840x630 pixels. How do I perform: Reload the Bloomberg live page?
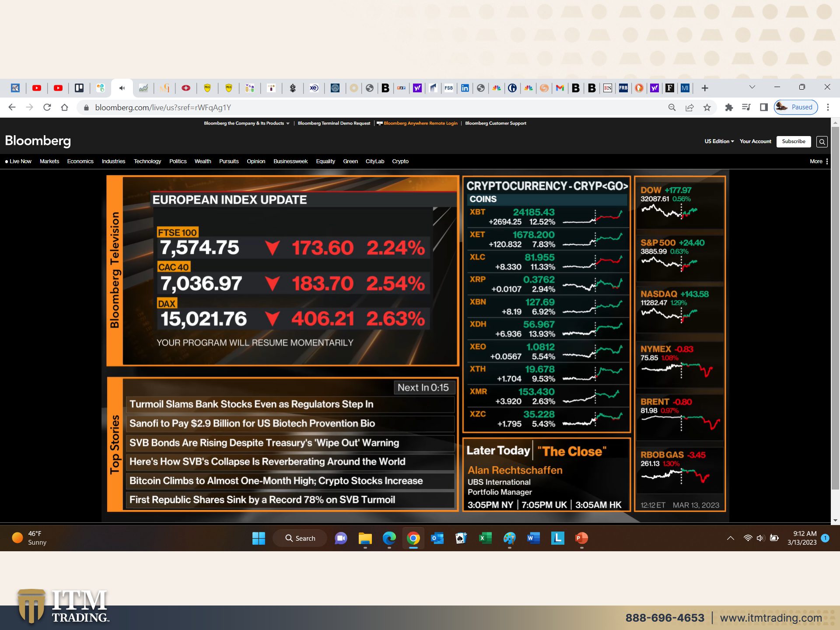(47, 107)
